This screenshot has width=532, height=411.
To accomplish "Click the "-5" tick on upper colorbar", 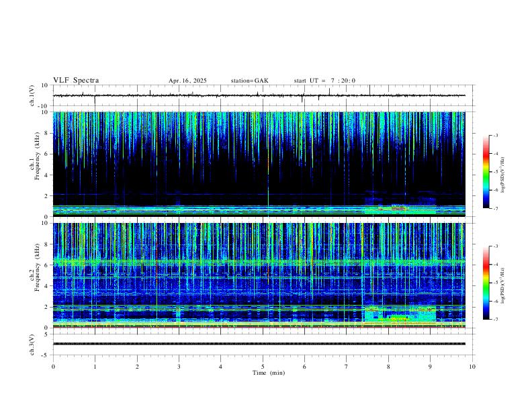I will 496,172.
